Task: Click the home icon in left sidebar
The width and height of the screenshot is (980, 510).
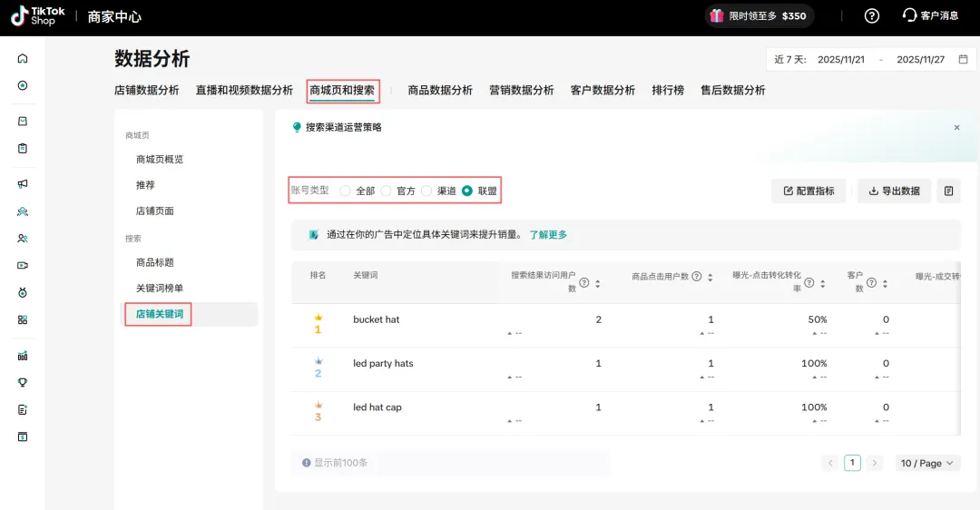Action: point(23,59)
